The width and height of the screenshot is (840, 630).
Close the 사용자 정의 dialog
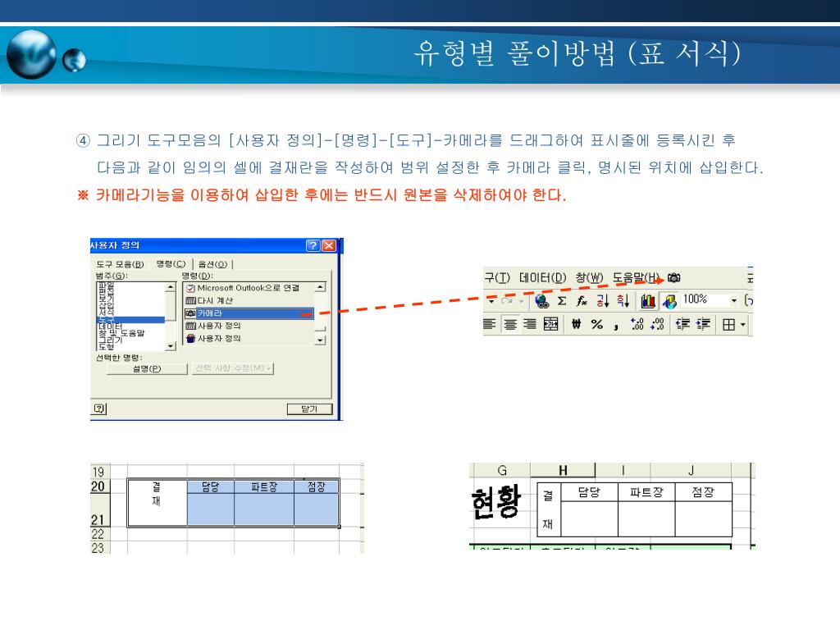click(x=329, y=245)
